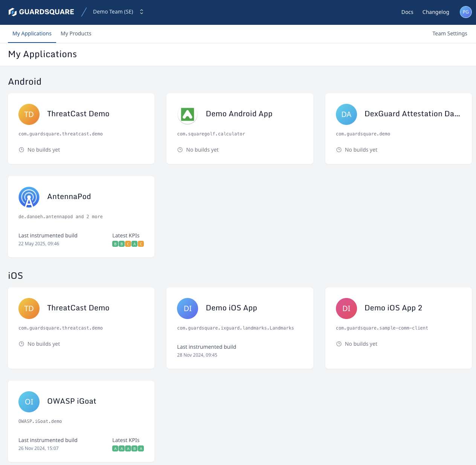Open the Docs link

(407, 12)
